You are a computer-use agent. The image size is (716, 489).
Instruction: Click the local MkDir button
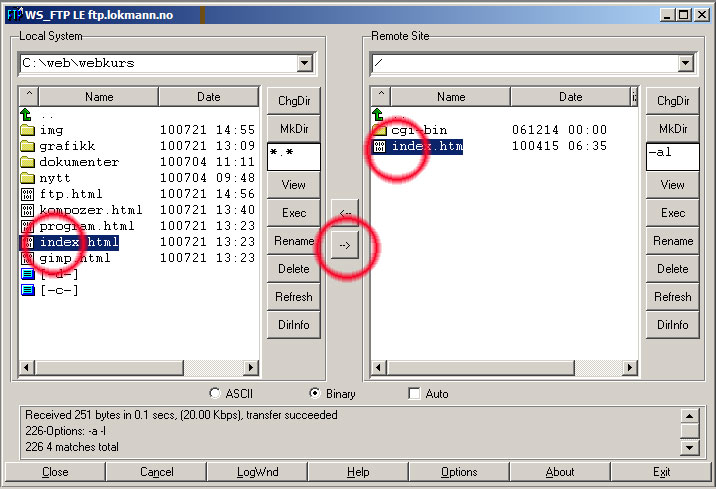[293, 129]
